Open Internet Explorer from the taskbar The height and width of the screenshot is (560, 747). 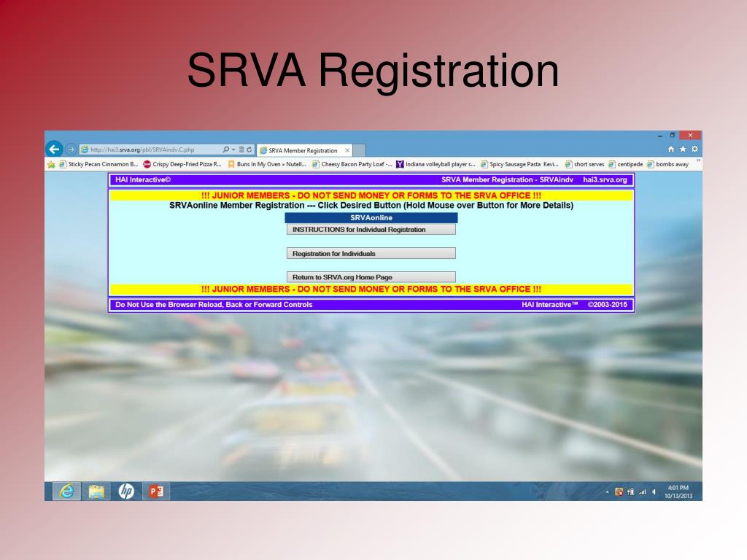[66, 491]
